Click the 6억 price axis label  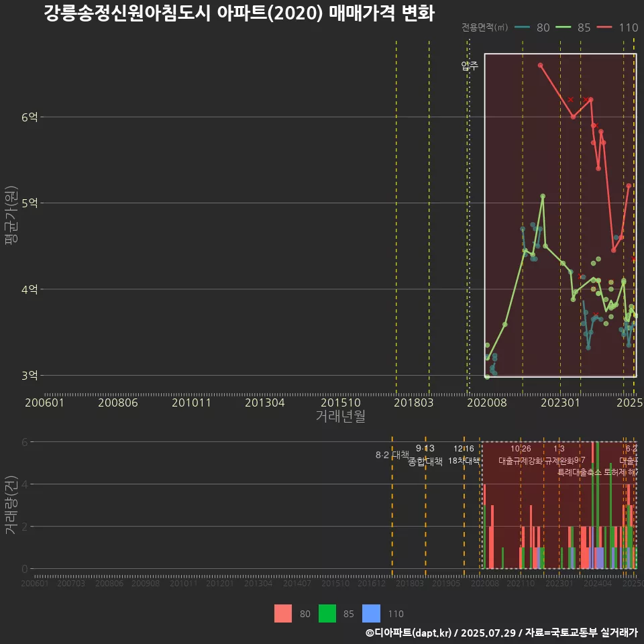click(x=30, y=117)
